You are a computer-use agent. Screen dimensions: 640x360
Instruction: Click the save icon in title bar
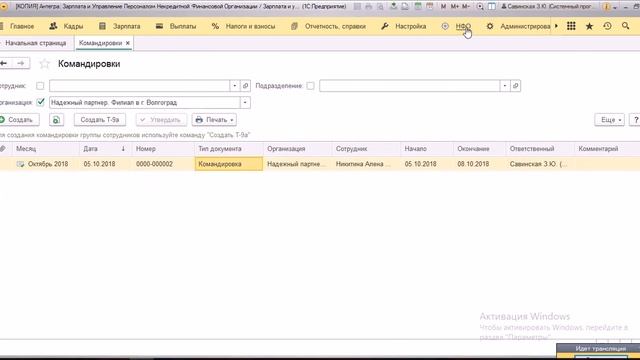click(x=357, y=7)
